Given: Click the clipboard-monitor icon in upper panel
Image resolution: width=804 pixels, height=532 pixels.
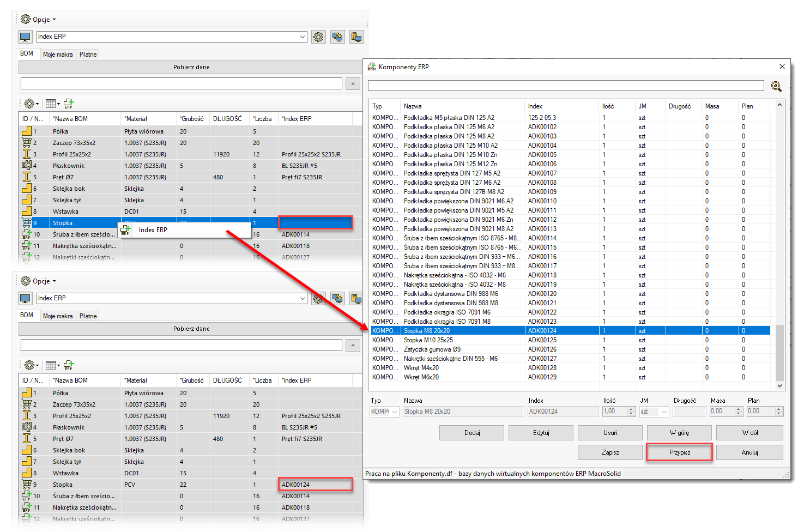Looking at the screenshot, I should (356, 37).
